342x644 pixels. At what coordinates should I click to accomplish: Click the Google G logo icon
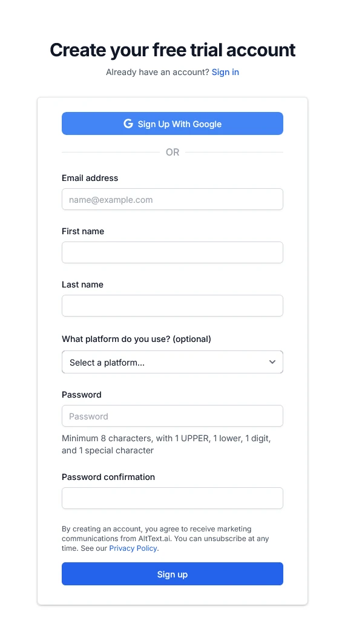click(128, 123)
